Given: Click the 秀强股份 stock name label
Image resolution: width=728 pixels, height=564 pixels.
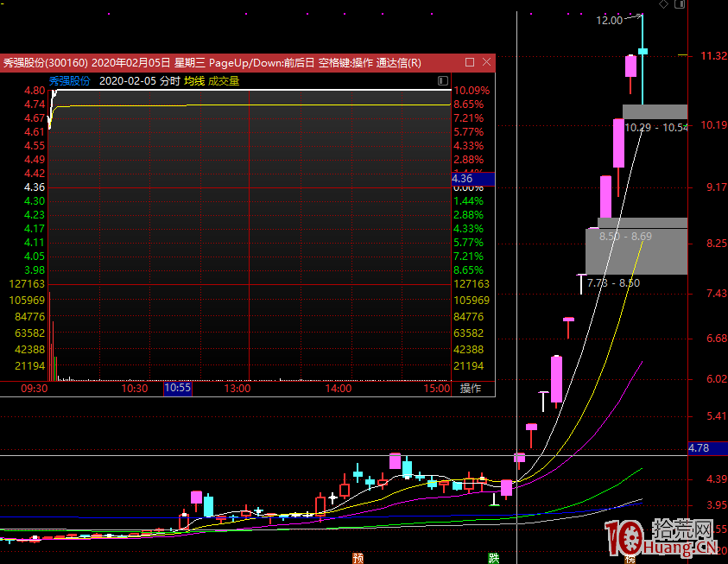Looking at the screenshot, I should pyautogui.click(x=69, y=81).
